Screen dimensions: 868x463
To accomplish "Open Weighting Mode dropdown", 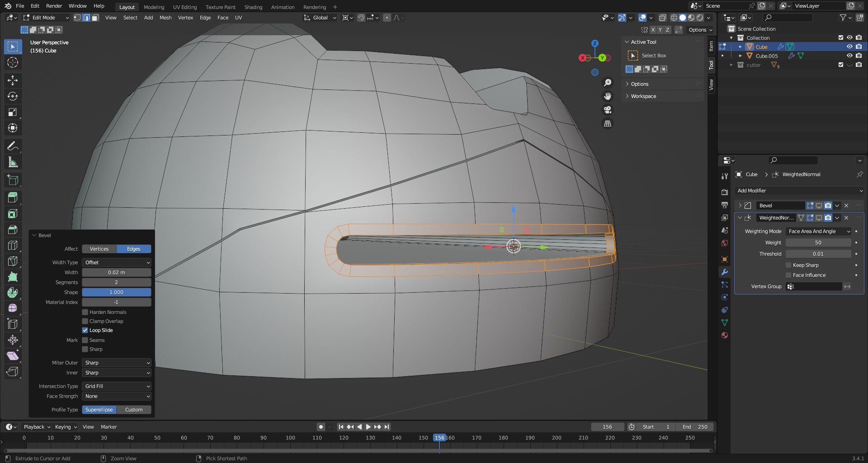I will (819, 231).
